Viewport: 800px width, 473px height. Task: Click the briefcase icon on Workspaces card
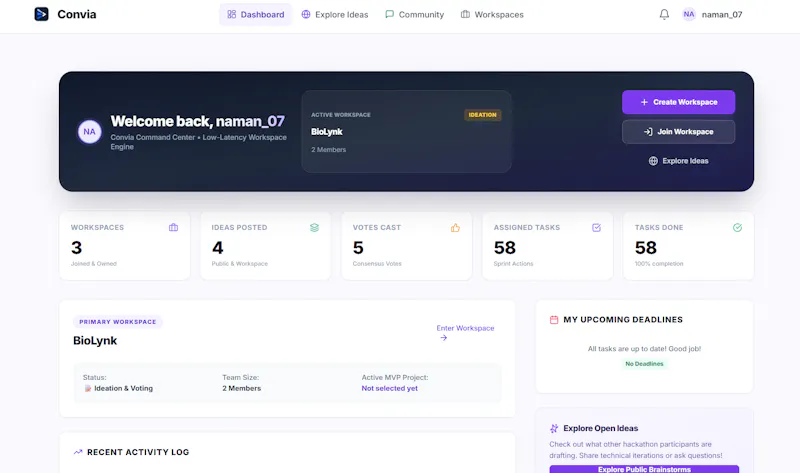coord(173,228)
